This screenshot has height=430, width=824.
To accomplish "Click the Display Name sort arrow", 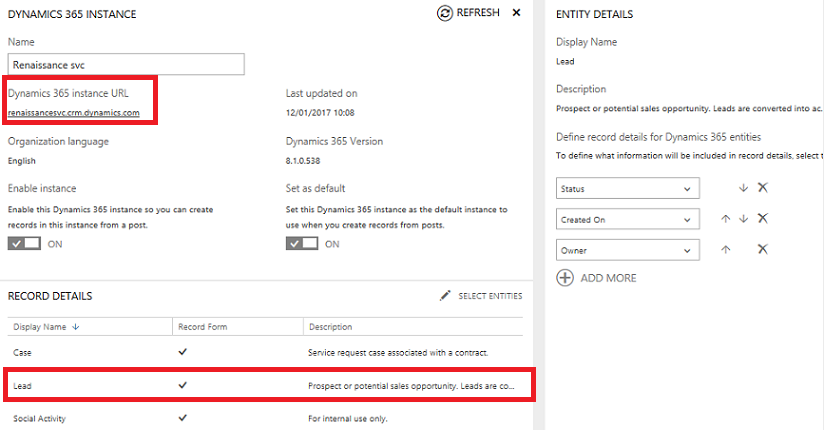I will pyautogui.click(x=76, y=326).
